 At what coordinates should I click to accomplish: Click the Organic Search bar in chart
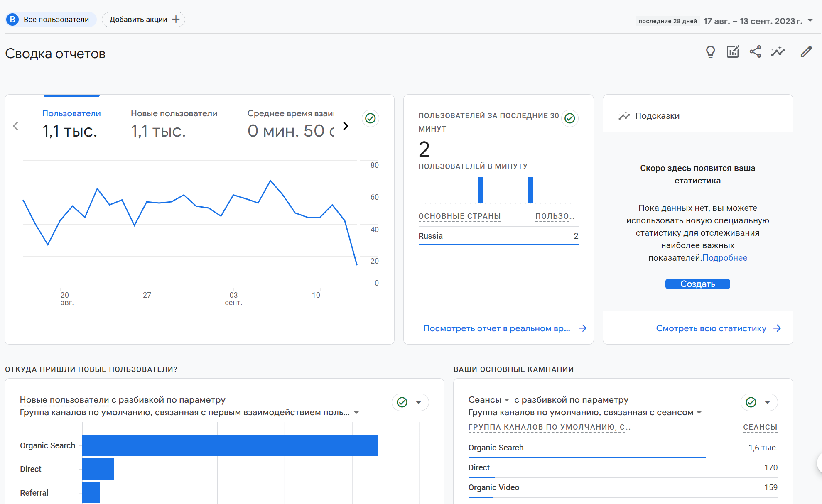(230, 445)
